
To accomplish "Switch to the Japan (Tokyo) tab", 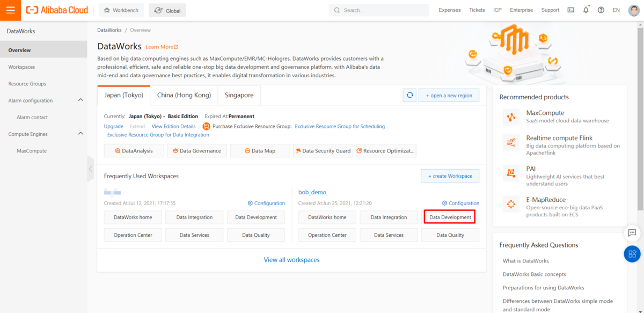I will tap(123, 95).
